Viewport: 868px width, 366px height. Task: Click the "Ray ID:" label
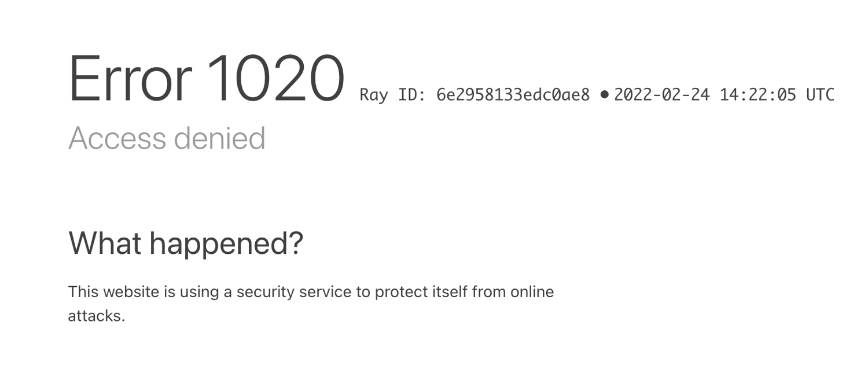tap(393, 95)
